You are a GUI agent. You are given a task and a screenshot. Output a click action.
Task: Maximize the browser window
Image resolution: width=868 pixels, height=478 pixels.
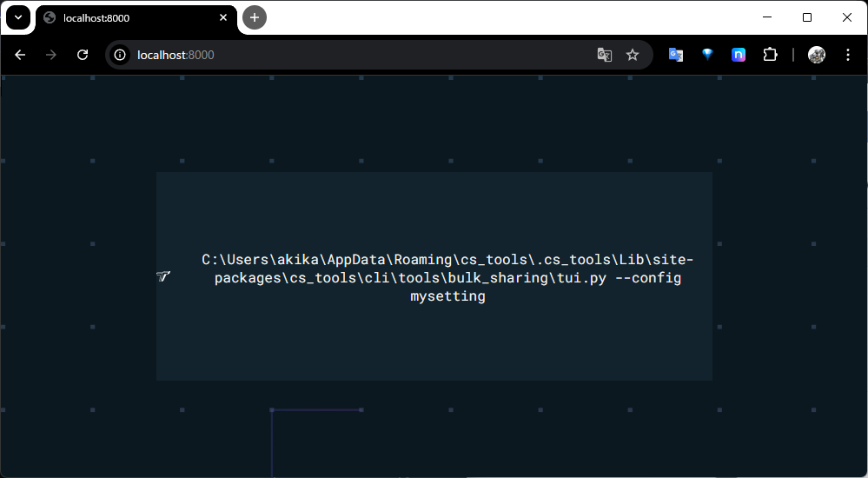(x=807, y=17)
